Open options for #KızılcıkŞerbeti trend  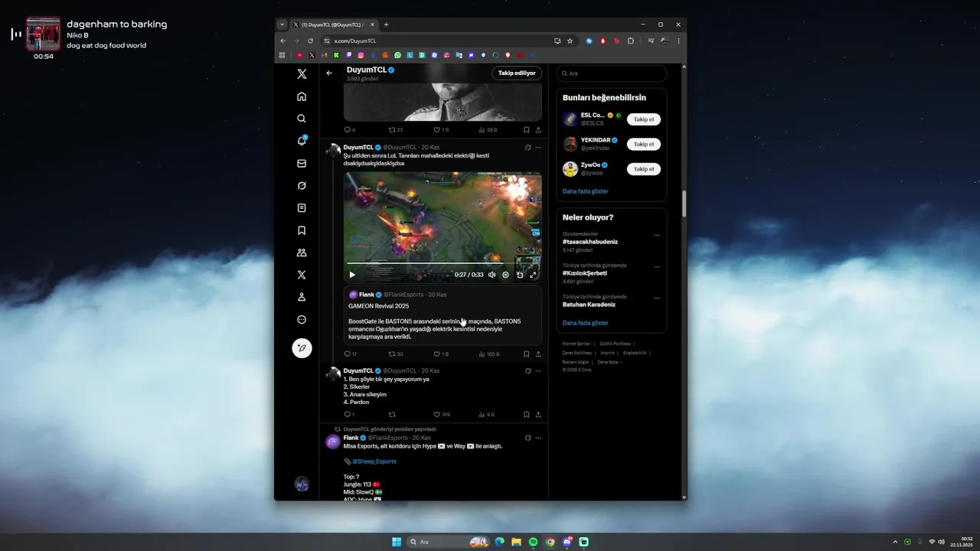[x=657, y=267]
